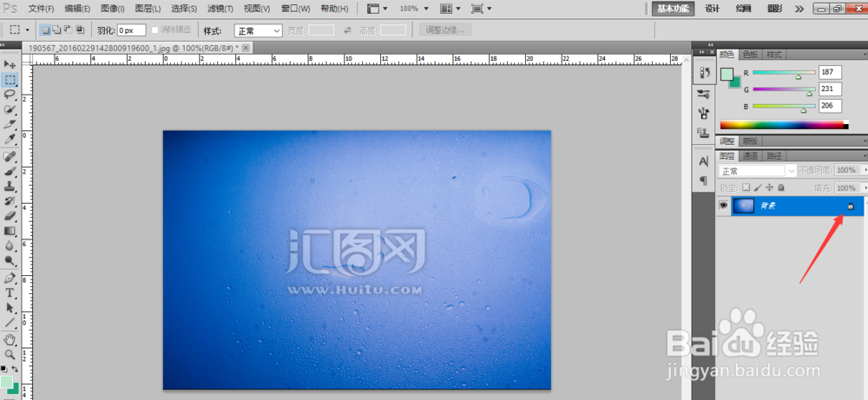Open the 样式 style dropdown
Viewport: 868px width, 400px height.
pyautogui.click(x=258, y=30)
